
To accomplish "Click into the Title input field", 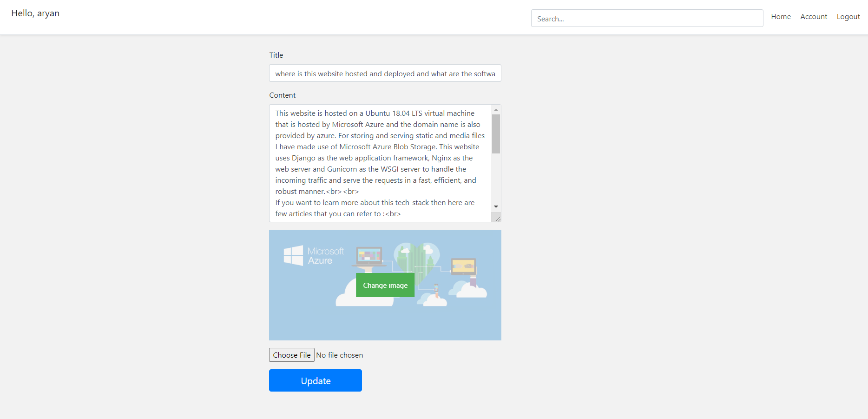I will [x=385, y=73].
